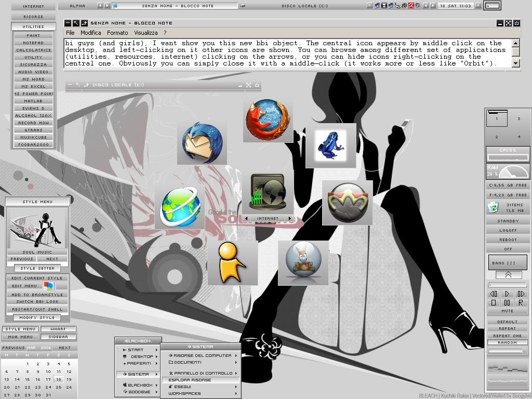Click the red icon in the system tray

[411, 5]
